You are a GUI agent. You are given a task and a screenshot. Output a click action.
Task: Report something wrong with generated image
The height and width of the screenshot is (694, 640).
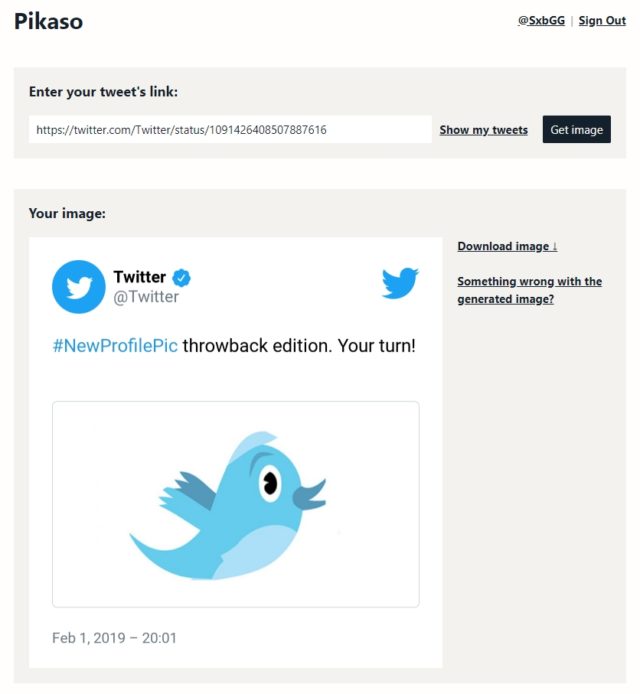point(529,290)
